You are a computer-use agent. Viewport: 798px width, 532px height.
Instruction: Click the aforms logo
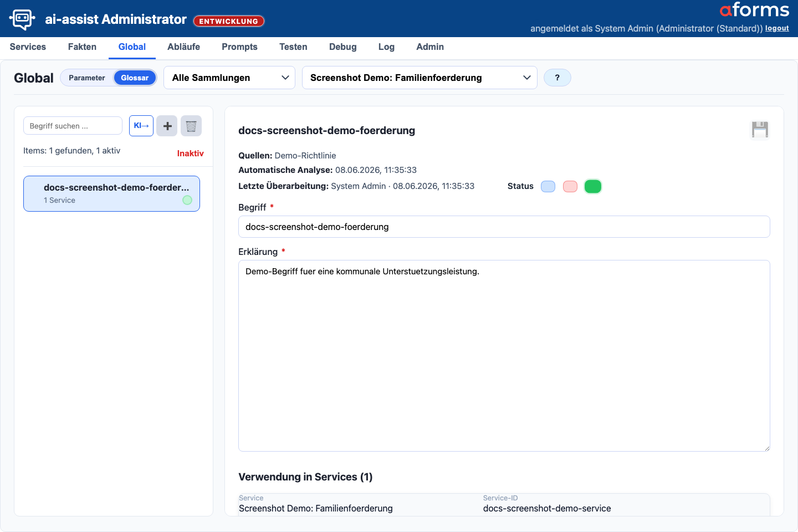coord(754,10)
